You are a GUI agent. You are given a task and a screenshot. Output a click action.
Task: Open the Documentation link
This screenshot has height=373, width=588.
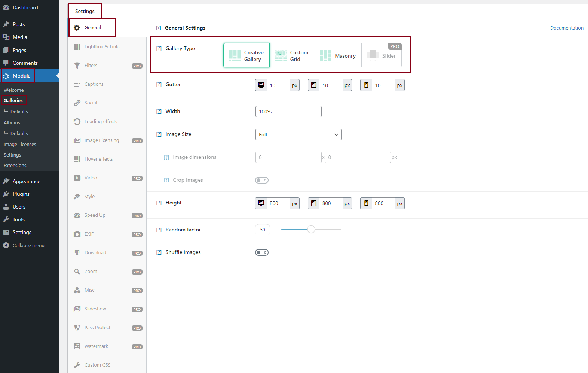[566, 28]
